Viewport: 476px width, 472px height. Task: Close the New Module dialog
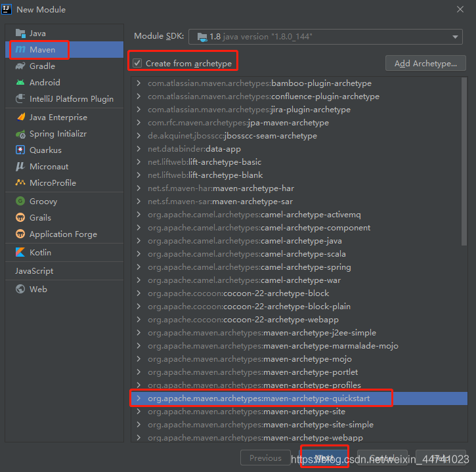coord(460,9)
